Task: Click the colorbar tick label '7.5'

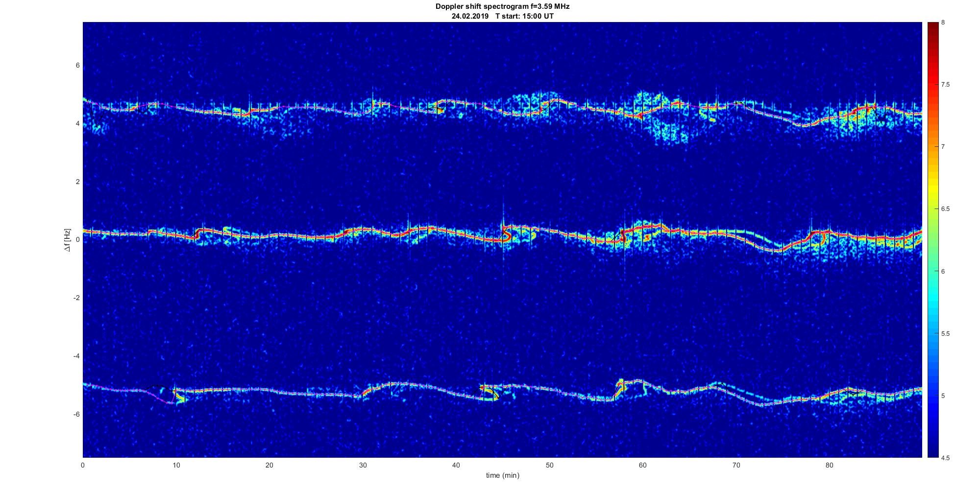Action: pos(945,85)
